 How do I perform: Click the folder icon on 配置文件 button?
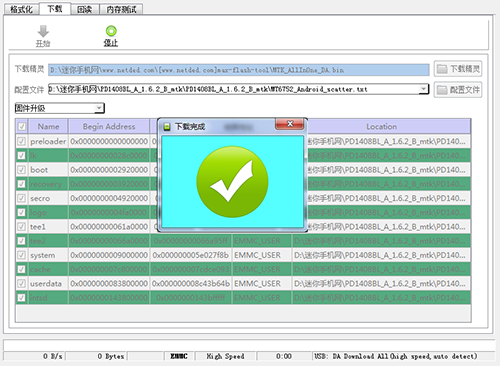pyautogui.click(x=442, y=90)
